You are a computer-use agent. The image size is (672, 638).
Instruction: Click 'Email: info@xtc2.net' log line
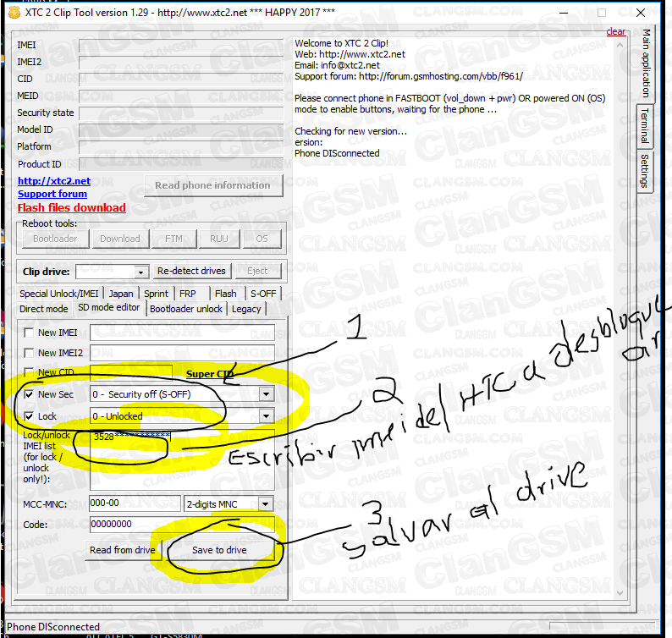(x=338, y=65)
